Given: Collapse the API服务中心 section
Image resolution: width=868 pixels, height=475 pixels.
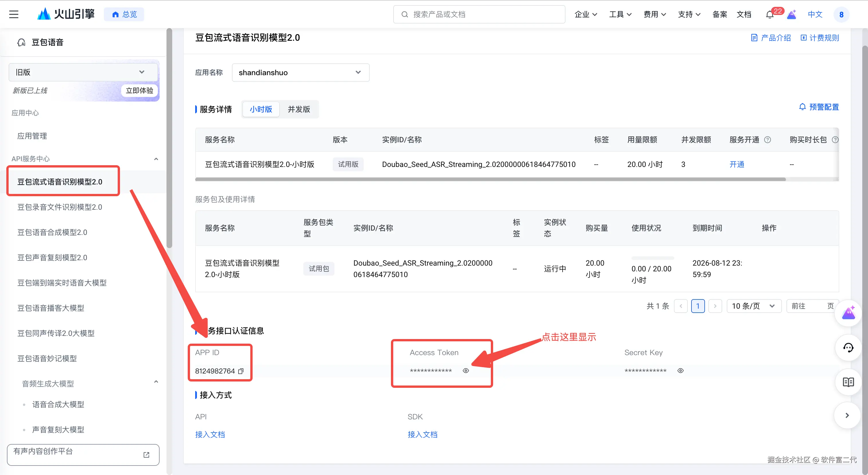Looking at the screenshot, I should click(156, 159).
